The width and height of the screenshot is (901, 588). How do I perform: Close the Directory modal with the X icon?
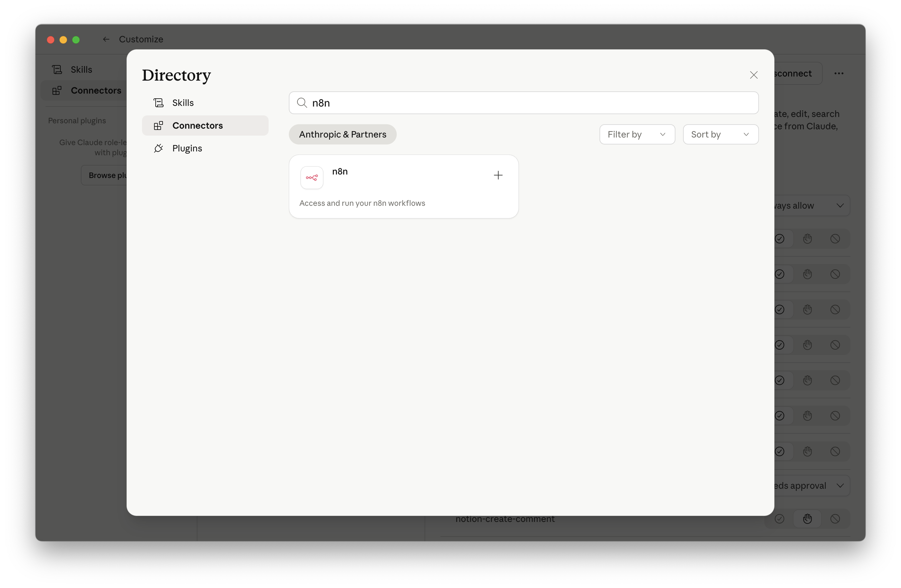point(754,75)
